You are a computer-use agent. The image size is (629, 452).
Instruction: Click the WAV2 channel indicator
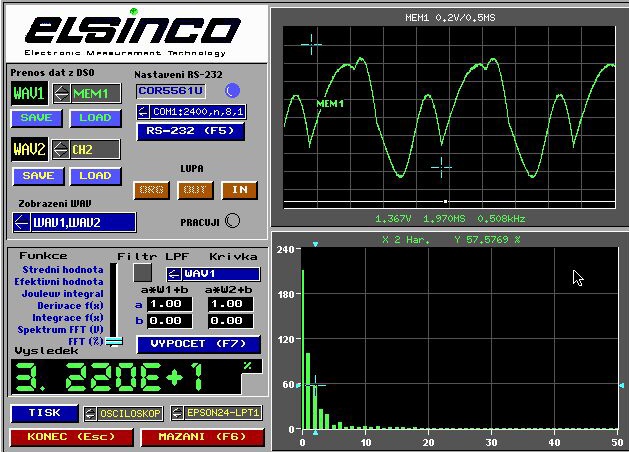point(29,149)
